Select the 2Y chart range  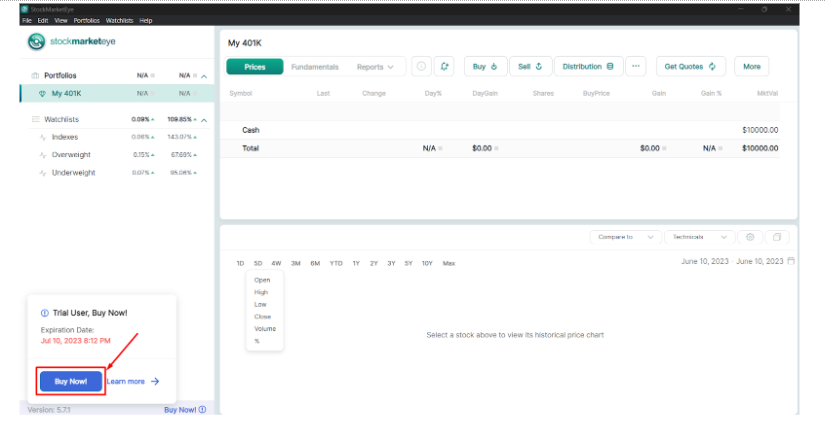pyautogui.click(x=373, y=263)
